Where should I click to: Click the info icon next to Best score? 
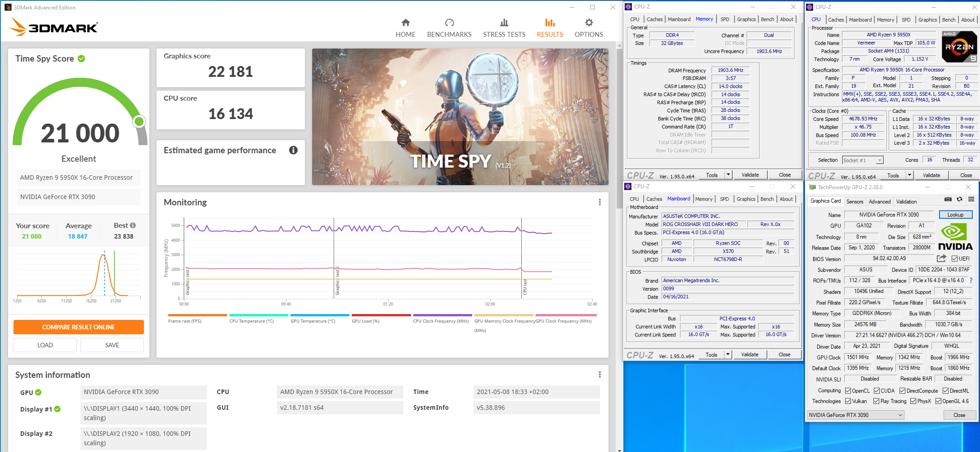[x=133, y=226]
